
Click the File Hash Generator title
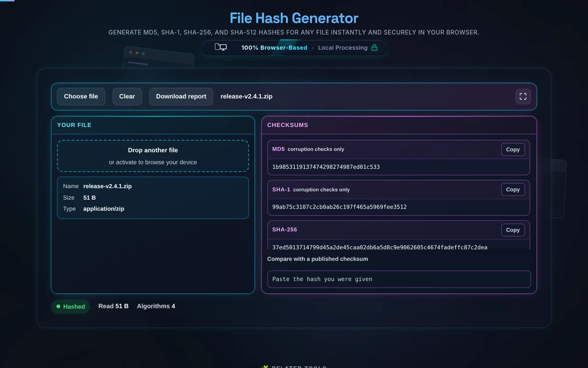click(x=294, y=18)
